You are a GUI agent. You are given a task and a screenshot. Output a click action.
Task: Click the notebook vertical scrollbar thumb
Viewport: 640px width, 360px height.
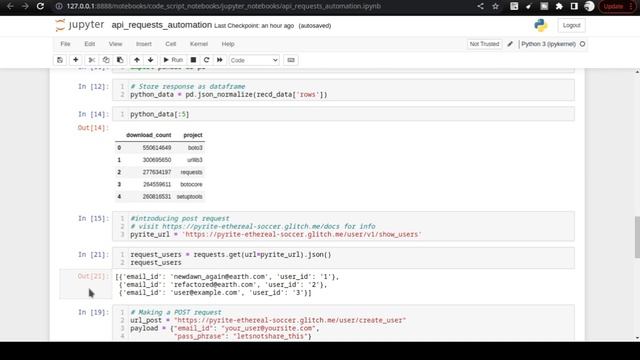(x=637, y=238)
